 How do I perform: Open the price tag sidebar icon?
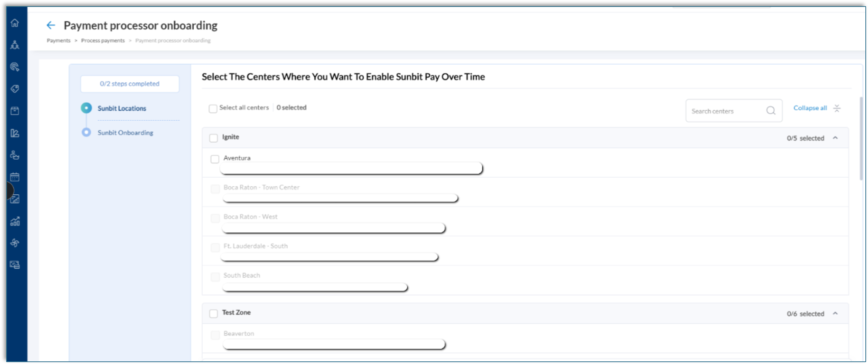coord(15,89)
